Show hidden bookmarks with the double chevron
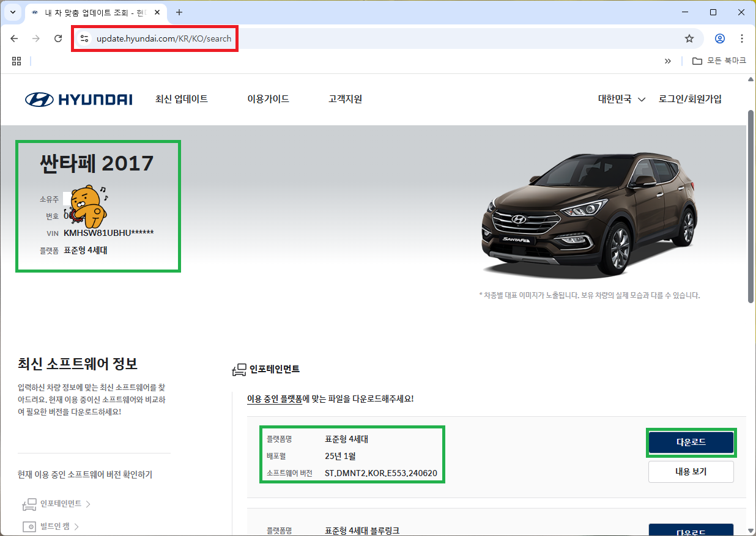 pyautogui.click(x=668, y=61)
